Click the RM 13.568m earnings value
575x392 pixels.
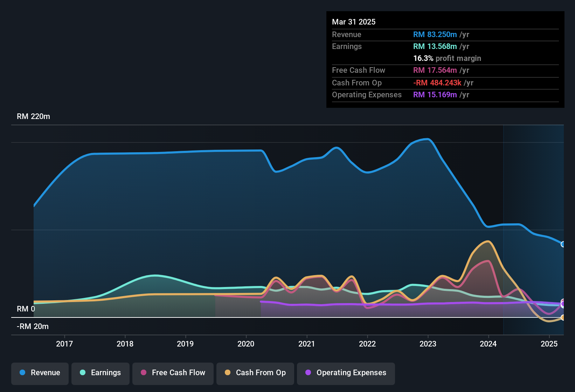[x=435, y=46]
